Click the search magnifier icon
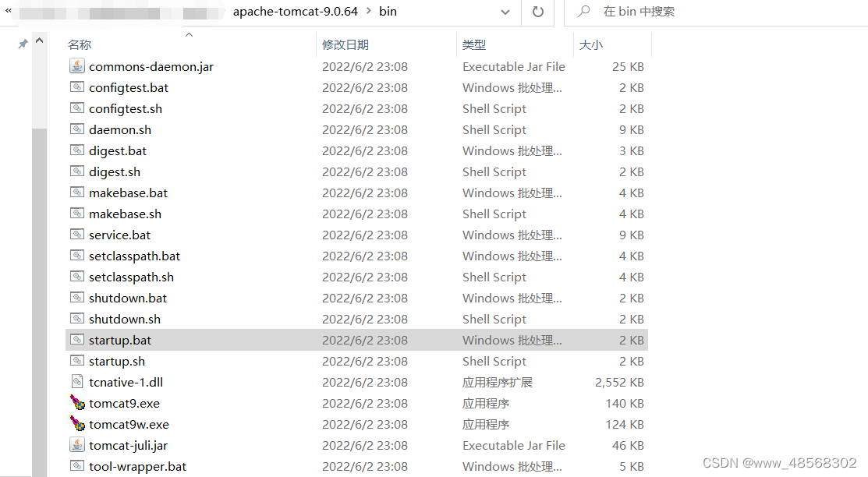This screenshot has width=868, height=477. (x=583, y=12)
